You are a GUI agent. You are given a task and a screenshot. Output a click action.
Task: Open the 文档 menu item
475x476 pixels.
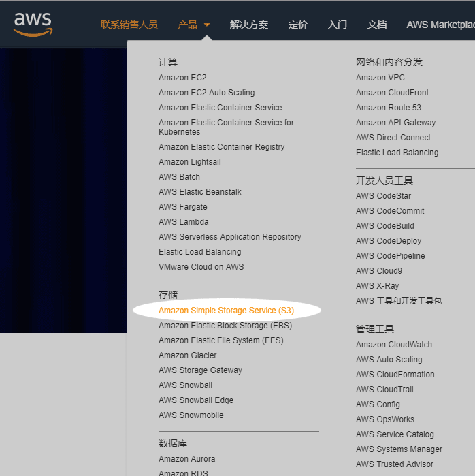tap(377, 25)
